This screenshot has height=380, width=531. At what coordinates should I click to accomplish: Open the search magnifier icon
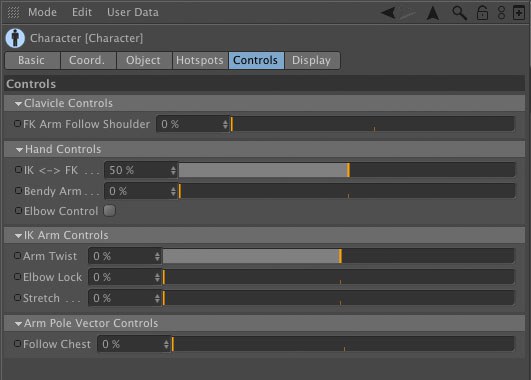tap(459, 13)
